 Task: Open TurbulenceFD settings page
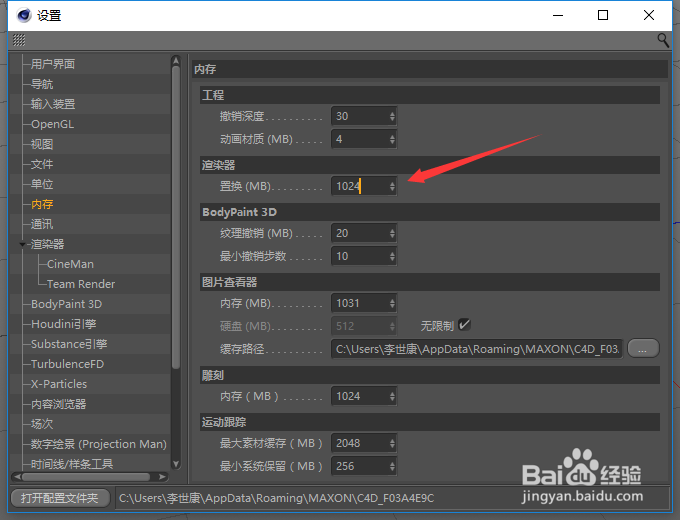[67, 364]
